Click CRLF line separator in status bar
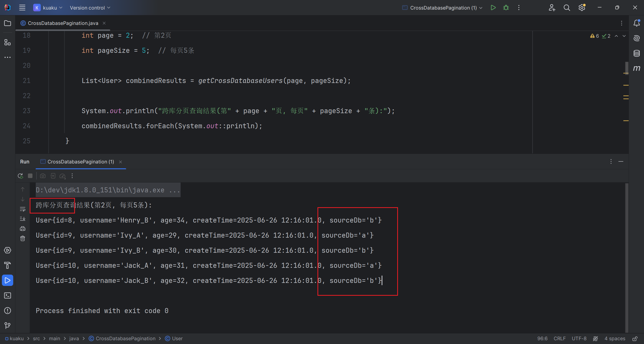The image size is (644, 344). pos(559,338)
